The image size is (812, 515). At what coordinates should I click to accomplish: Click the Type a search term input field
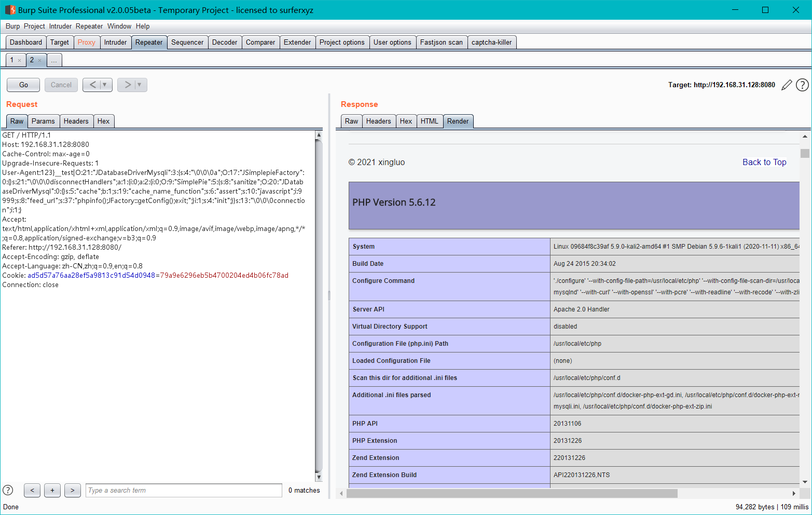tap(183, 490)
